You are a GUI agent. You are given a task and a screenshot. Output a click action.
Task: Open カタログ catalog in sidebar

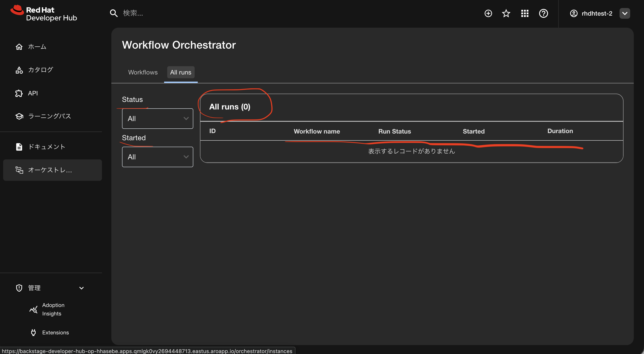pos(40,70)
